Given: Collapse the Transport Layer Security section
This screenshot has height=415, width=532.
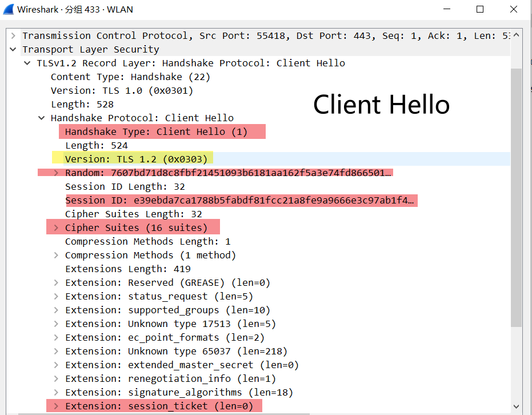Looking at the screenshot, I should (13, 50).
